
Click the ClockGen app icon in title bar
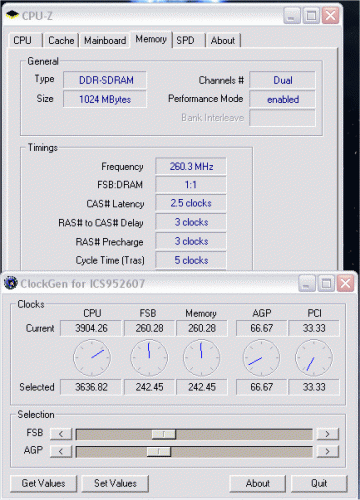coord(10,283)
